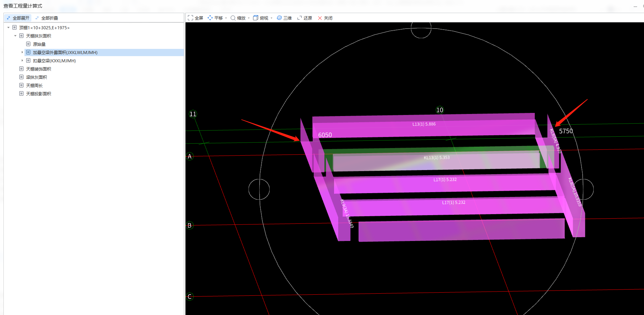Click the 全屏 fullscreen icon

pyautogui.click(x=190, y=18)
